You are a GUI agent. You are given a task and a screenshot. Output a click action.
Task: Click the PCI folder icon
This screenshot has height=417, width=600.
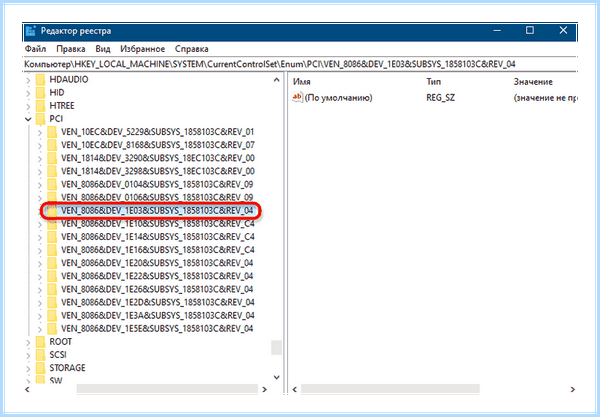(40, 119)
